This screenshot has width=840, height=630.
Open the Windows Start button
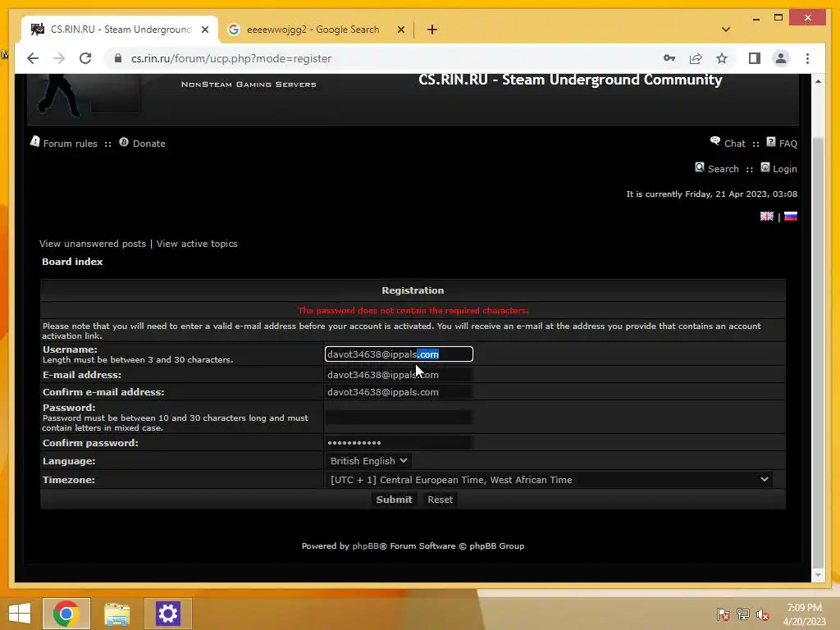click(x=20, y=614)
